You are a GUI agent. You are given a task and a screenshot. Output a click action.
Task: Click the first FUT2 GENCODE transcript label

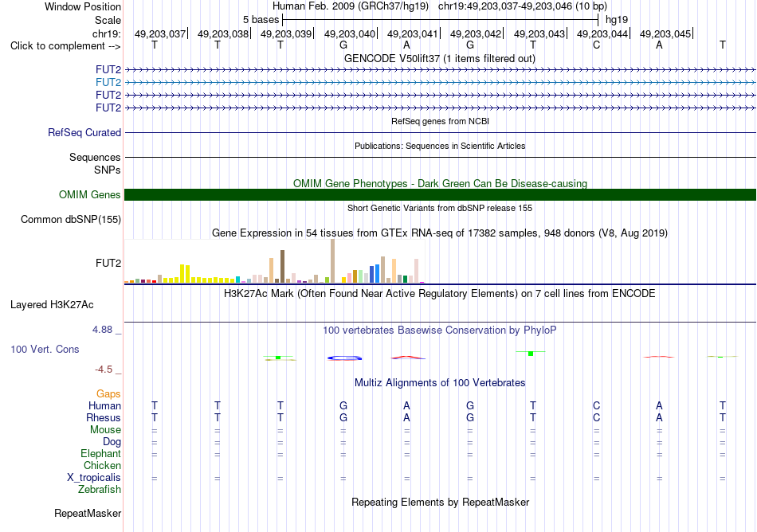tap(108, 70)
